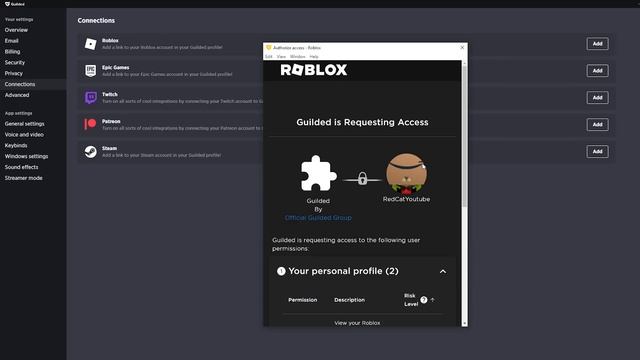Open the View menu in authorize window
640x360 pixels.
click(x=281, y=57)
